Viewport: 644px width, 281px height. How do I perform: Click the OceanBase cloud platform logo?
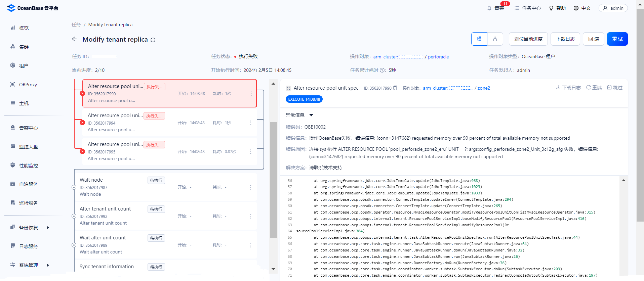point(33,8)
